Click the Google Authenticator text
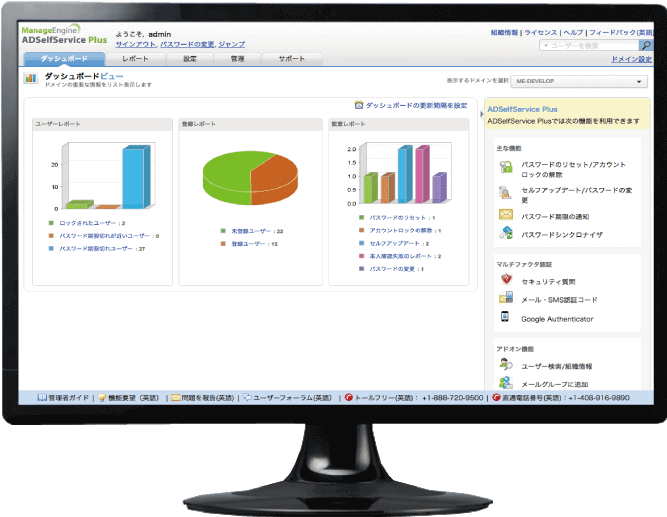The height and width of the screenshot is (517, 667). click(x=557, y=319)
